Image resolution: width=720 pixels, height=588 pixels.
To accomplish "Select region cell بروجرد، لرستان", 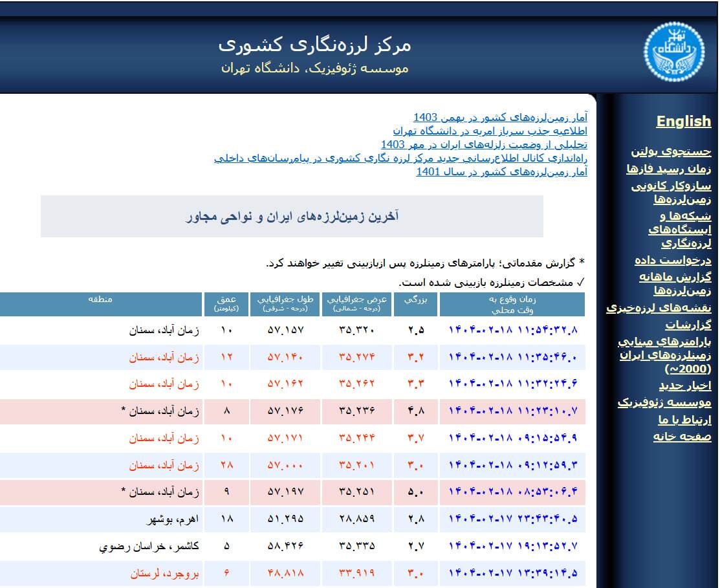I will pyautogui.click(x=100, y=573).
